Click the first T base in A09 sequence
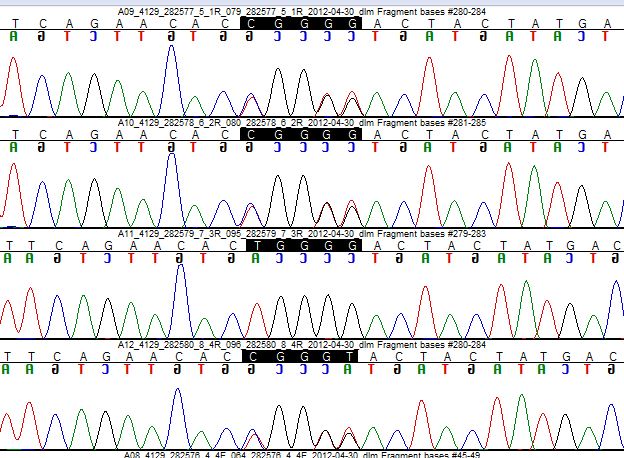624x458 pixels. 13,22
